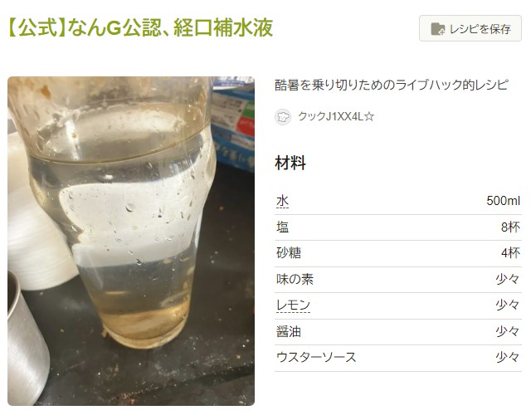The image size is (531, 420).
Task: Open the author クックJ1XX4L☆ profile link
Action: tap(336, 117)
